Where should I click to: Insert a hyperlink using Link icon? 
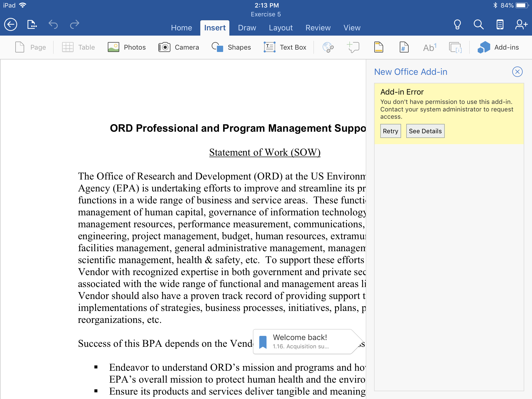tap(328, 47)
